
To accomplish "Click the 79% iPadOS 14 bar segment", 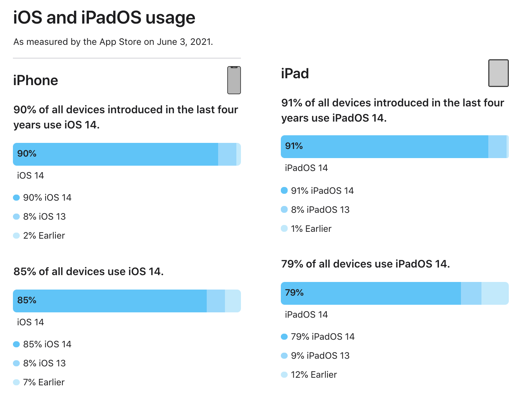I will [x=370, y=293].
